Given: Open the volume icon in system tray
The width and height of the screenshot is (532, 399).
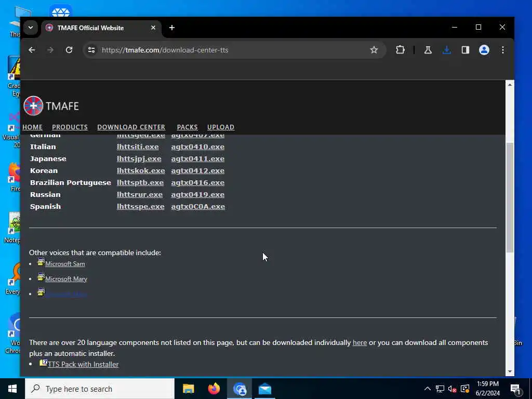Looking at the screenshot, I should pos(452,389).
